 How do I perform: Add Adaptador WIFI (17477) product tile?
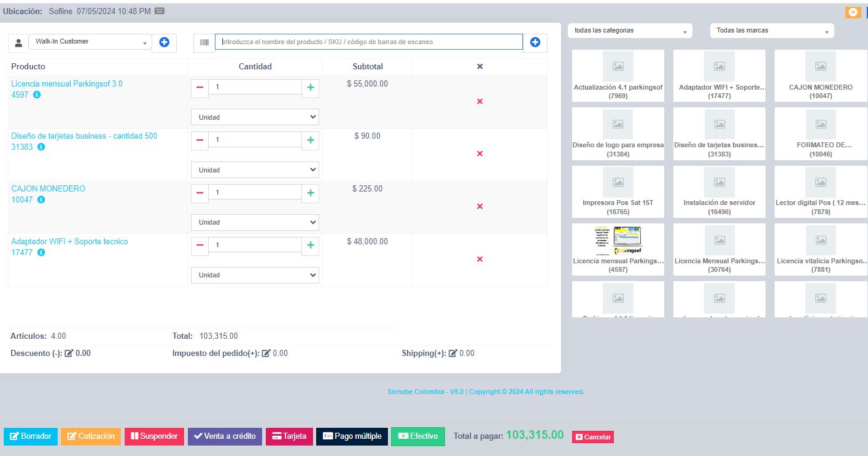coord(719,75)
